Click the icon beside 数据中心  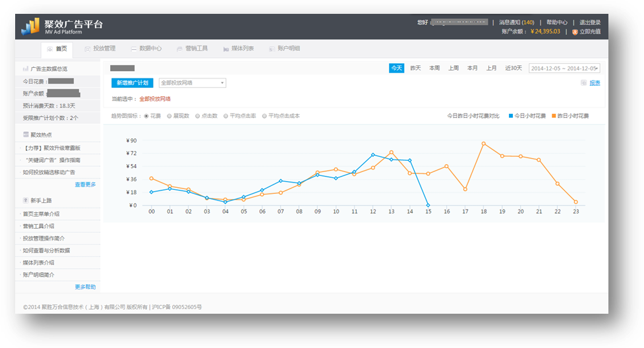134,49
